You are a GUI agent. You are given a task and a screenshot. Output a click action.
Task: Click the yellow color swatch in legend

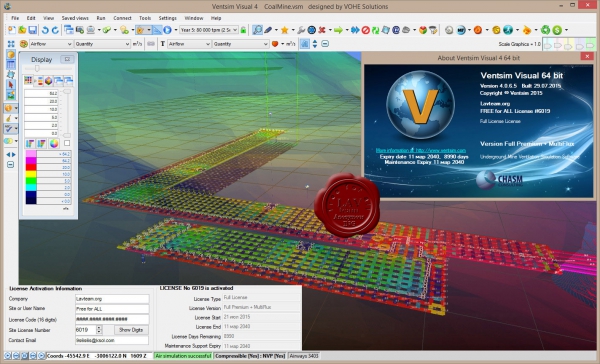coord(31,174)
